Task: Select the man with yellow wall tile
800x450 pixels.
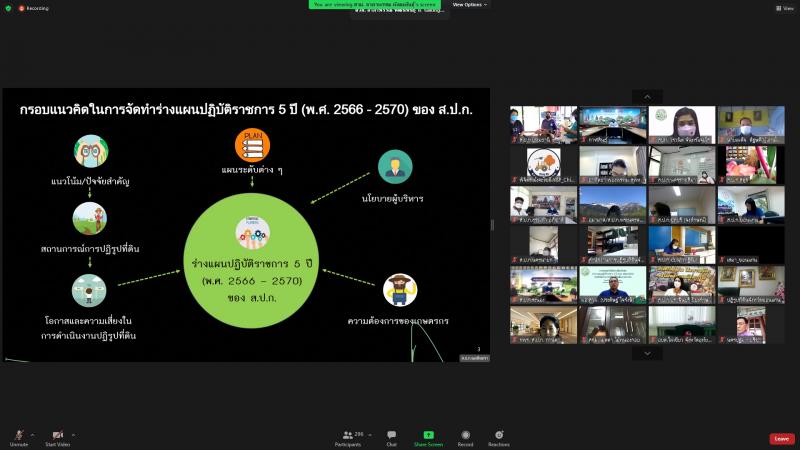Action: 751,124
